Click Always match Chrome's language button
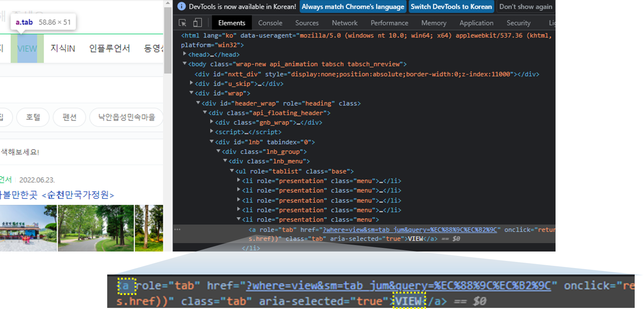644x309 pixels. pyautogui.click(x=353, y=6)
